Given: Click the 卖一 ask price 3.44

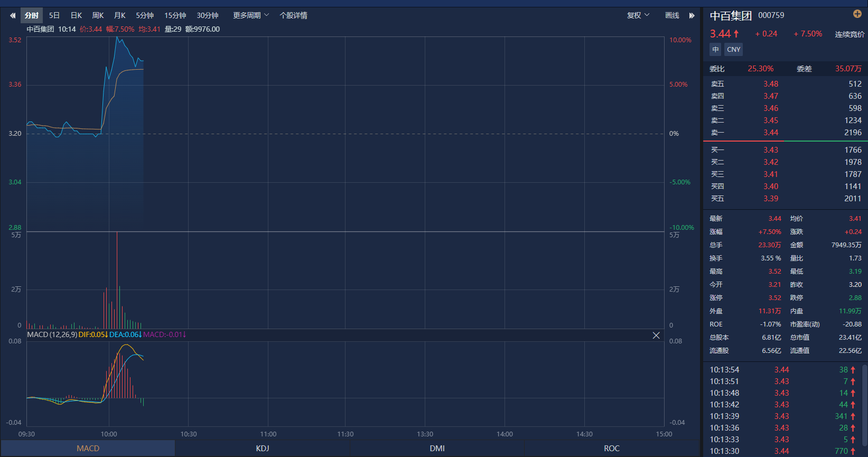Looking at the screenshot, I should tap(770, 133).
